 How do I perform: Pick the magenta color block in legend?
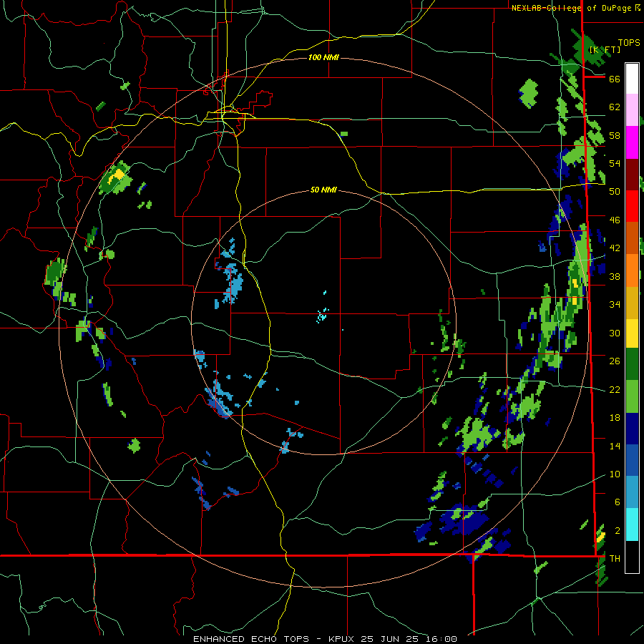[x=632, y=142]
